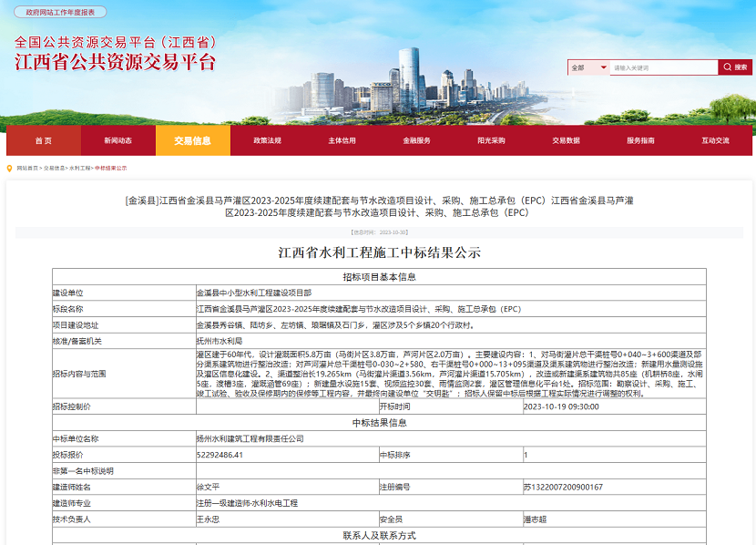Click the 交易信息 breadcrumb link
The width and height of the screenshot is (756, 545).
pos(55,169)
